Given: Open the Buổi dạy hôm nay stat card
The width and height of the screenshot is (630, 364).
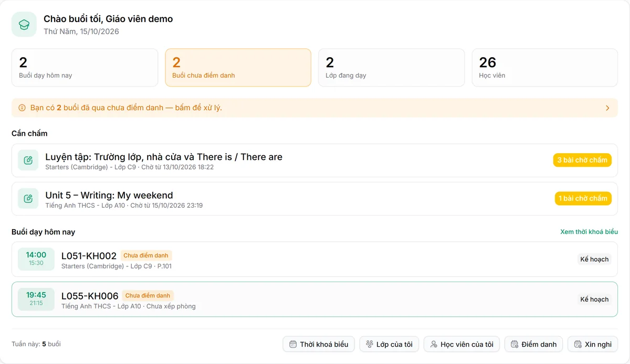Looking at the screenshot, I should pyautogui.click(x=85, y=68).
